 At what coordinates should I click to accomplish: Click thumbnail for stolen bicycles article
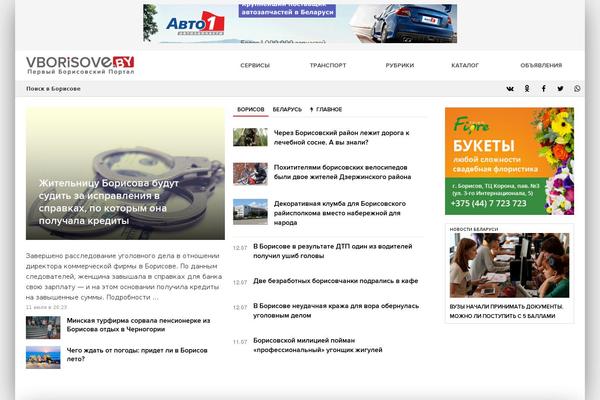click(x=250, y=174)
